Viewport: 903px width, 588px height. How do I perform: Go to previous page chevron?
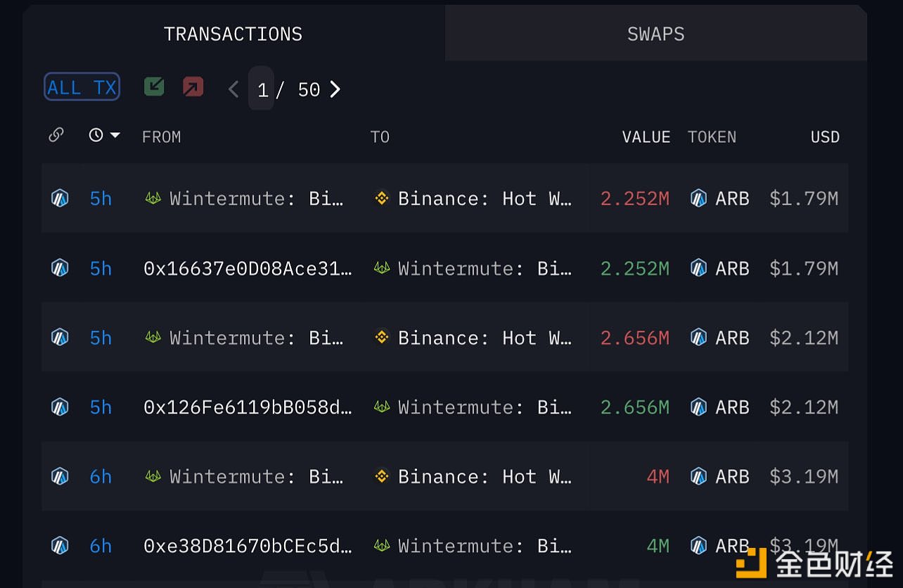pyautogui.click(x=233, y=89)
